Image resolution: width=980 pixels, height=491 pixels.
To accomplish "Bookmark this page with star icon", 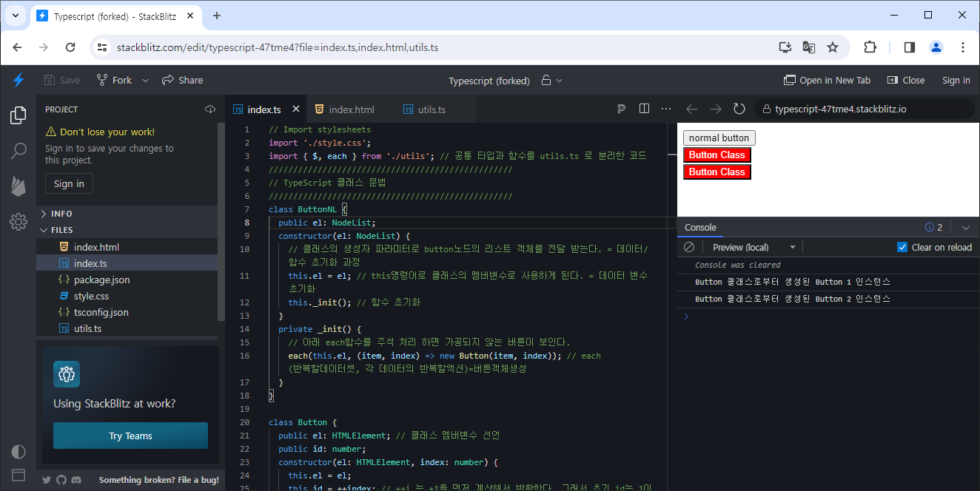I will (833, 47).
